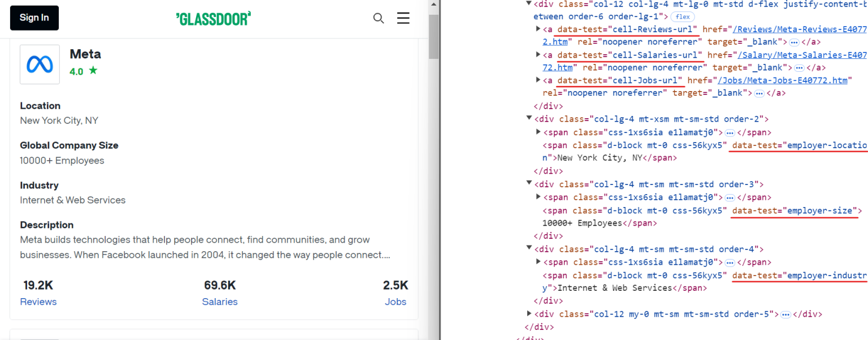This screenshot has width=868, height=340.
Task: Open the hamburger navigation menu
Action: (x=403, y=18)
